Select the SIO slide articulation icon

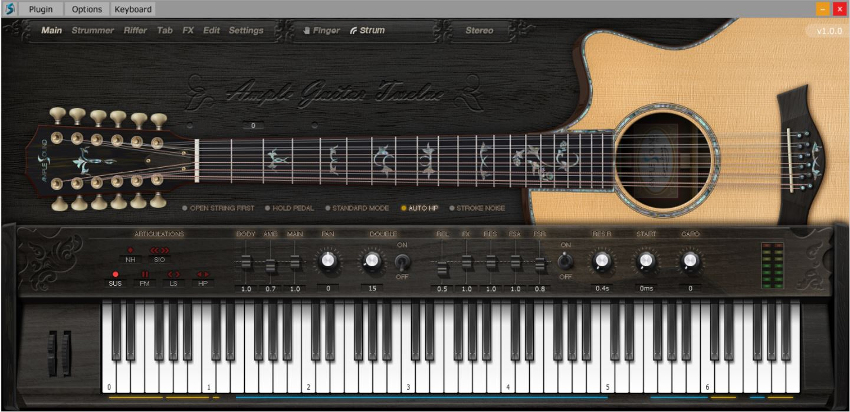[159, 255]
